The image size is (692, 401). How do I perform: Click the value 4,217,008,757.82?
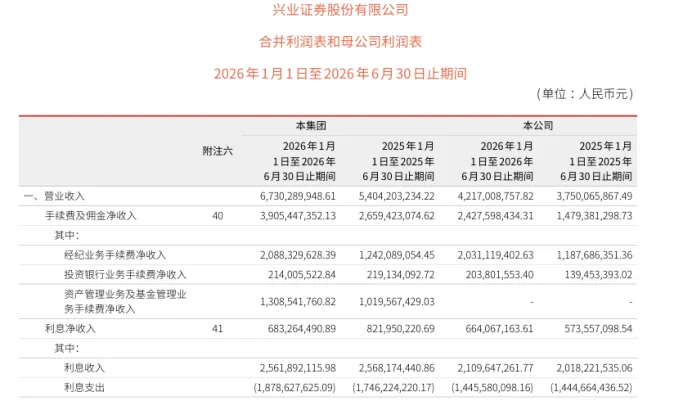click(x=496, y=196)
